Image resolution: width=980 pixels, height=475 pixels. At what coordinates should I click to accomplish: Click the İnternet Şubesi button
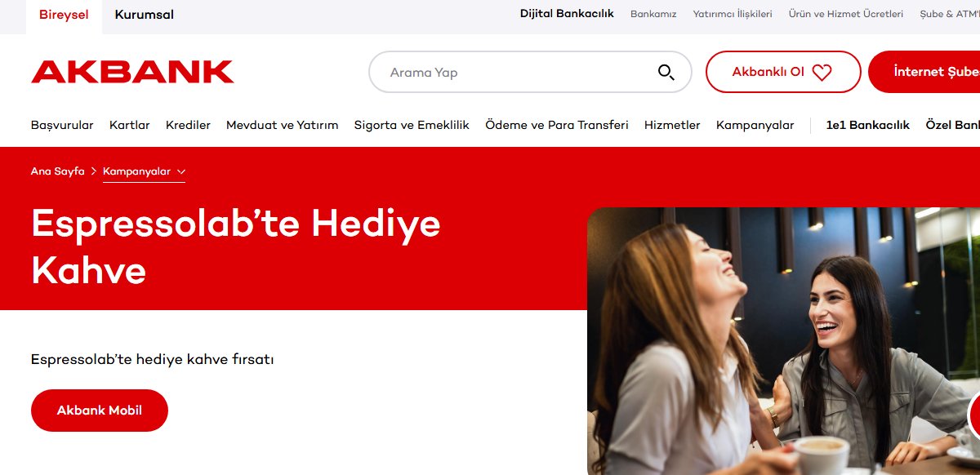click(924, 72)
